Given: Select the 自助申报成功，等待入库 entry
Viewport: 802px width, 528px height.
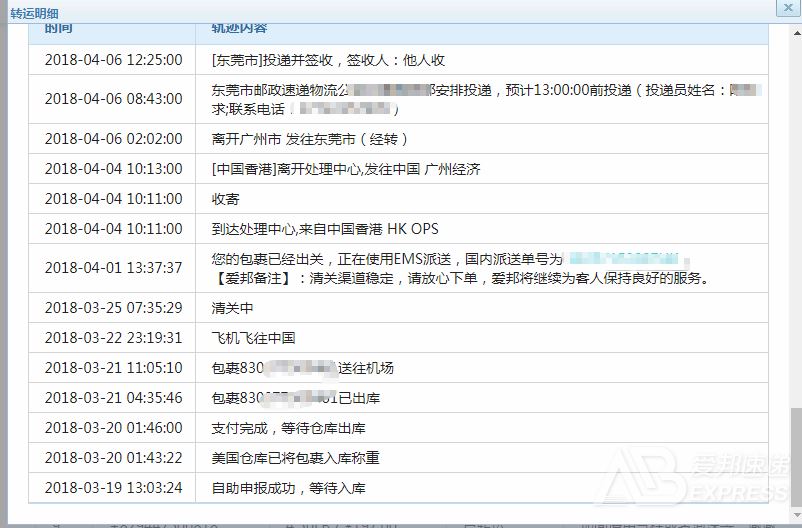Looking at the screenshot, I should [288, 488].
